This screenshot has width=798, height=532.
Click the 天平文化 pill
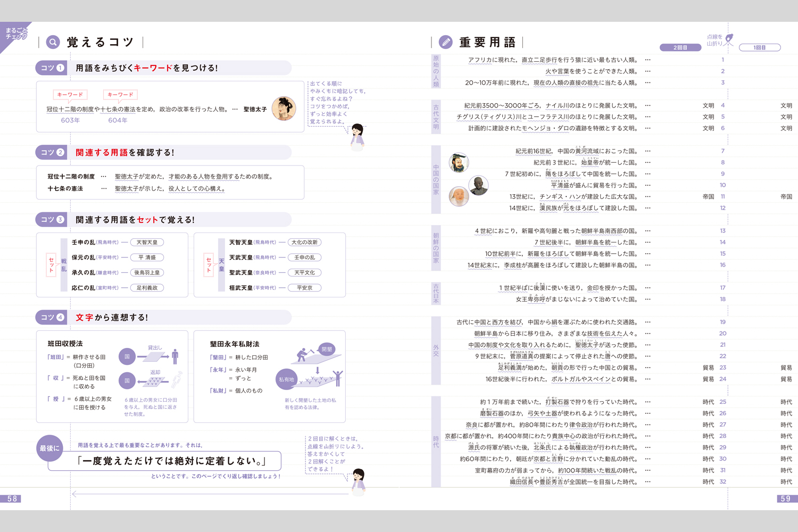305,272
